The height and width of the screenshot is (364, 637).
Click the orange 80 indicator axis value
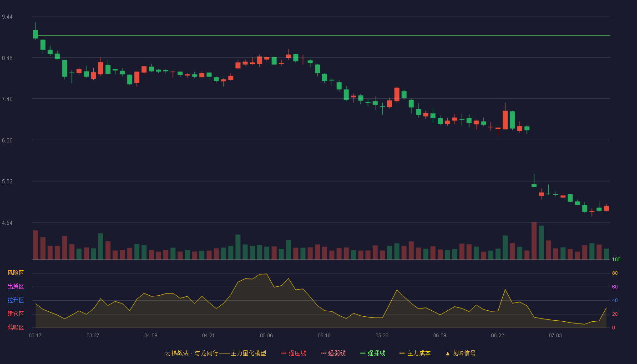(x=615, y=273)
